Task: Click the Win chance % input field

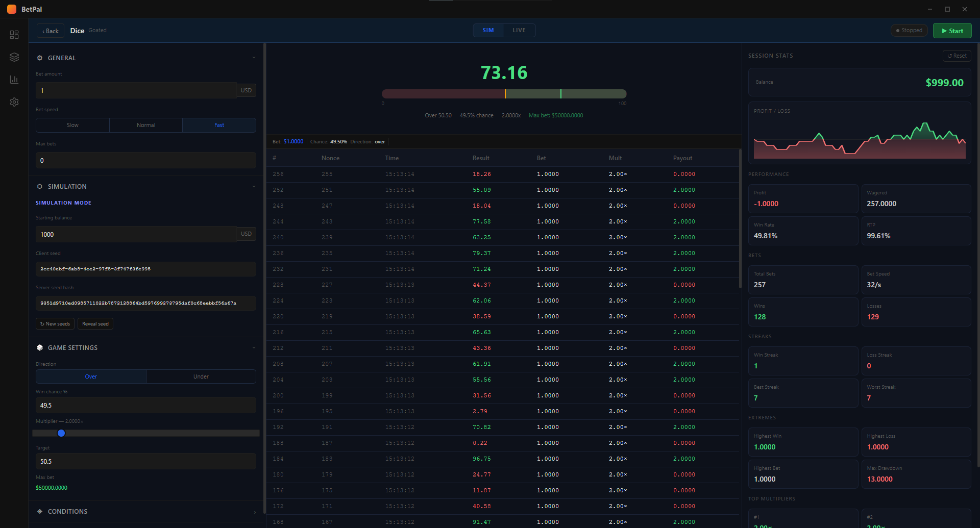Action: (x=146, y=406)
